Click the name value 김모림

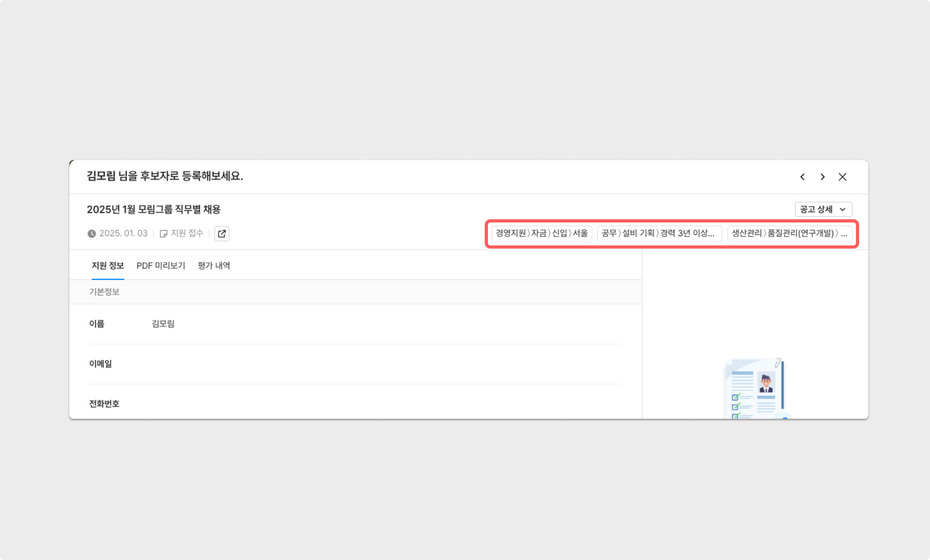click(x=163, y=324)
